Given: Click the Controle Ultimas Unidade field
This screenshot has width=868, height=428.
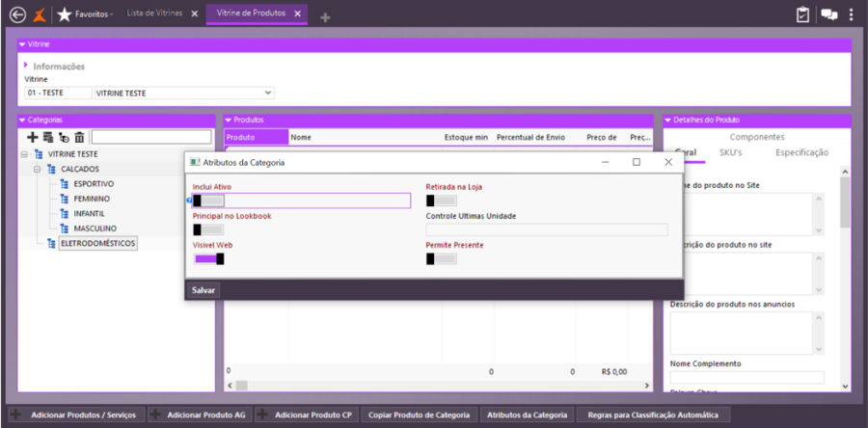Looking at the screenshot, I should [x=547, y=229].
